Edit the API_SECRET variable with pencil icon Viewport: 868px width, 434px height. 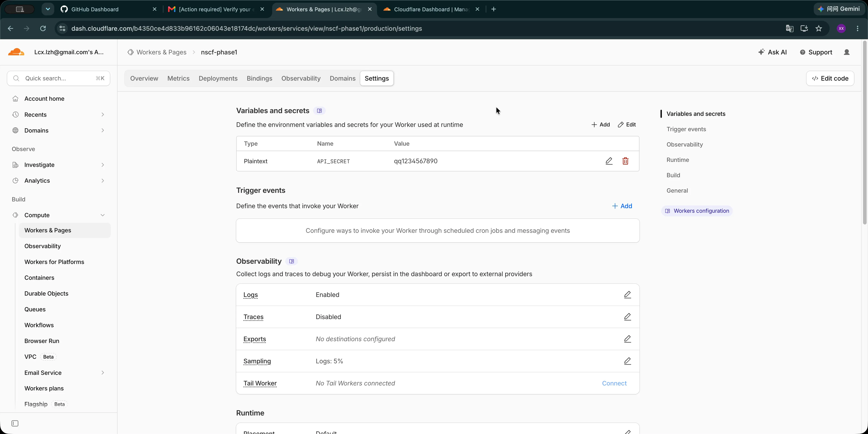point(609,161)
